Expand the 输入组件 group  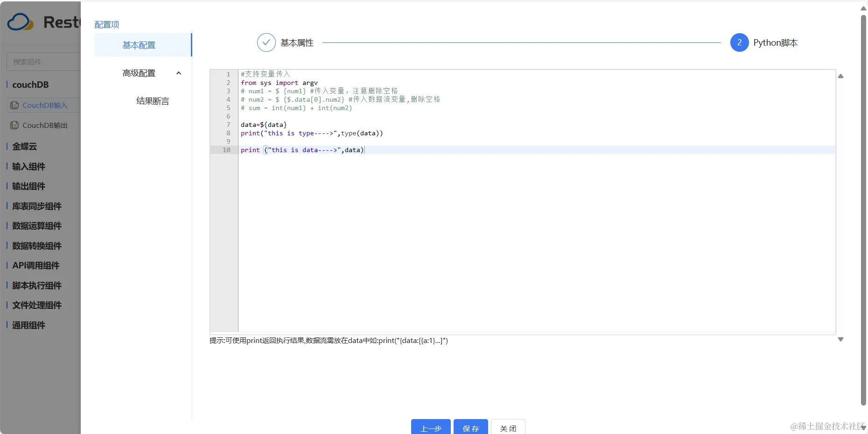click(28, 167)
